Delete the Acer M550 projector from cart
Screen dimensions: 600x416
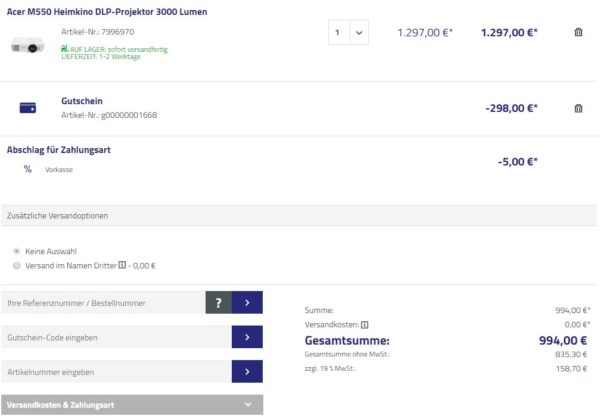tap(578, 33)
